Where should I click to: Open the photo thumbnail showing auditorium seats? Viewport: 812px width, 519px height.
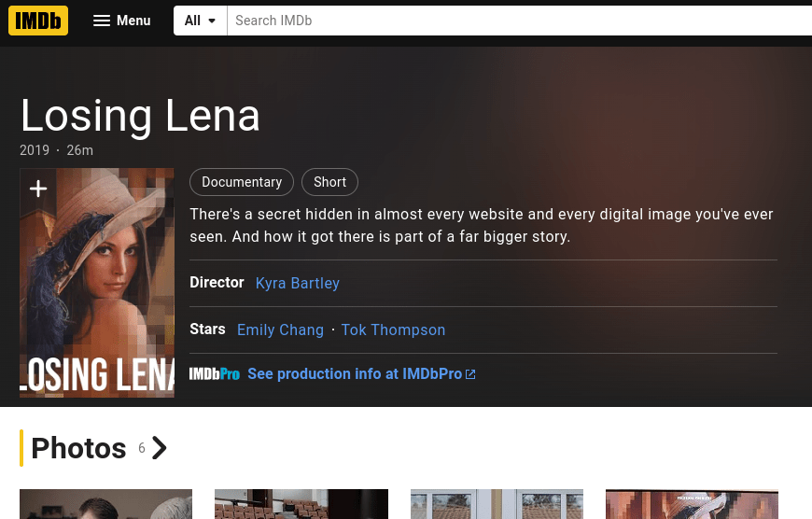point(301,504)
